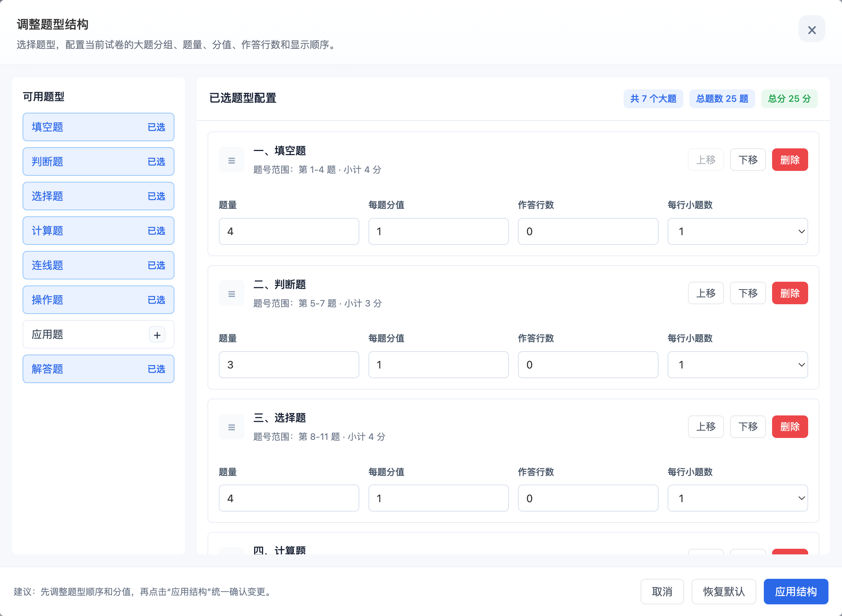
Task: Toggle the selected 判断题 type
Action: click(x=98, y=162)
